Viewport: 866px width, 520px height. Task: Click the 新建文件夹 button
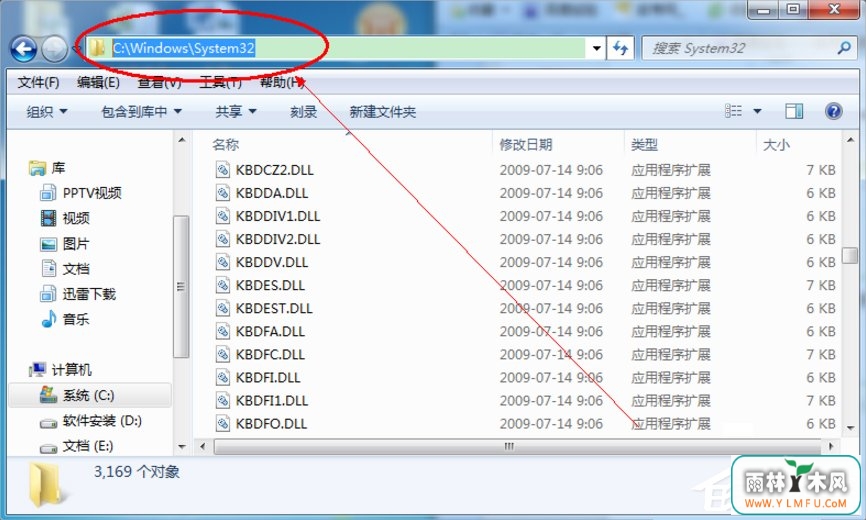coord(383,112)
